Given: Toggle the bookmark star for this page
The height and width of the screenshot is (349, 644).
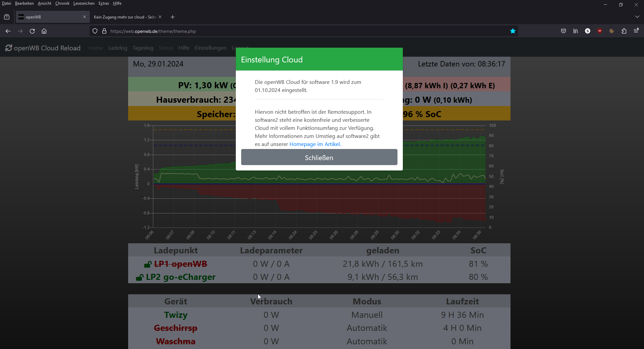Looking at the screenshot, I should click(513, 31).
